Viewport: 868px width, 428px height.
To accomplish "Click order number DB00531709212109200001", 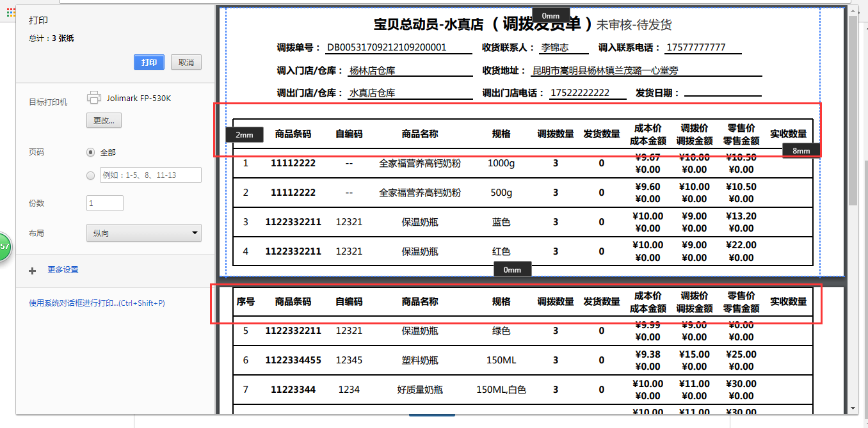I will [x=387, y=47].
